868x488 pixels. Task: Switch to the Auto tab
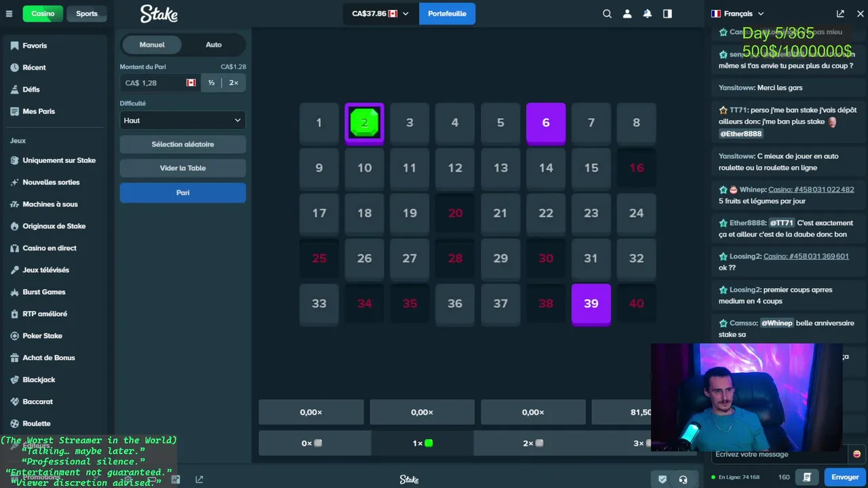[x=214, y=45]
